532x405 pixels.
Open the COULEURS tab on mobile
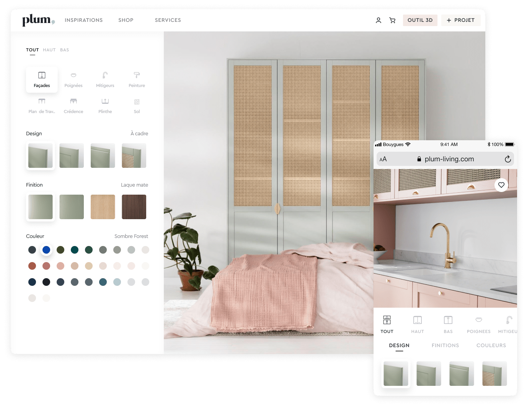(491, 345)
